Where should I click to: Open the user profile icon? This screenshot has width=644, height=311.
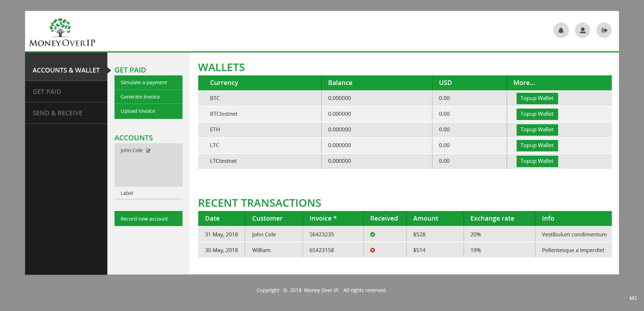tap(583, 30)
